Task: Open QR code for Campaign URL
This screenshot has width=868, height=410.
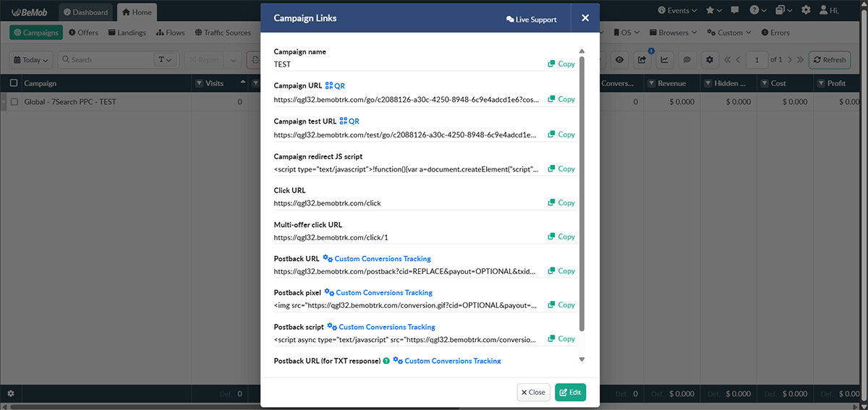Action: point(335,86)
